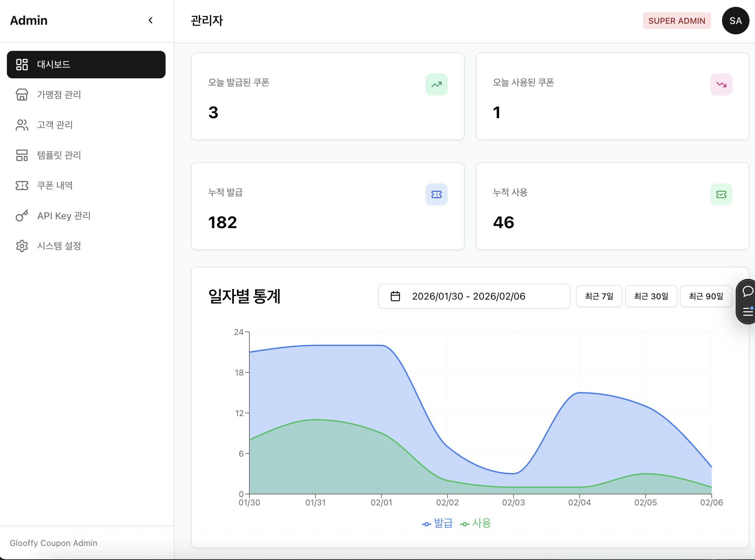Click the 템플릿 관리 template icon
This screenshot has height=560, width=755.
tap(22, 155)
